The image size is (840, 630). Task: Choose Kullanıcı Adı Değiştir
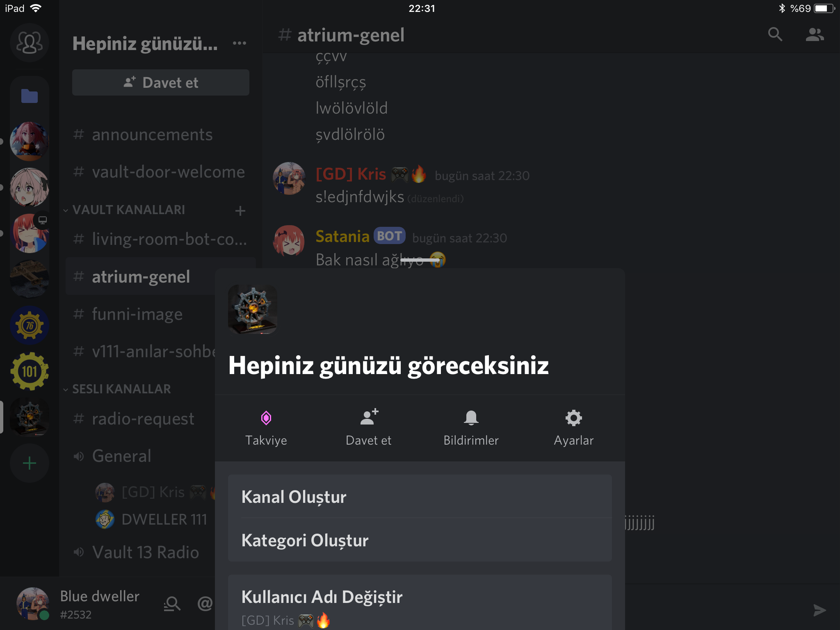pyautogui.click(x=420, y=602)
